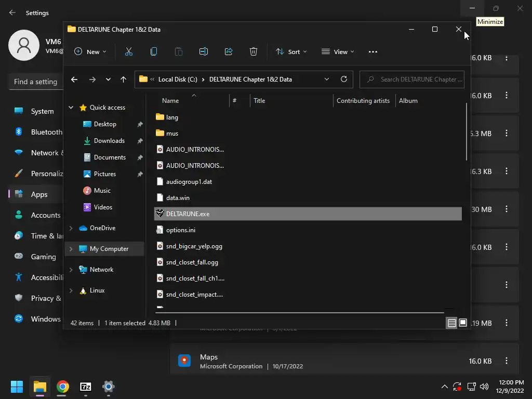Click Contributing artists column header
Image resolution: width=532 pixels, height=399 pixels.
(x=363, y=101)
